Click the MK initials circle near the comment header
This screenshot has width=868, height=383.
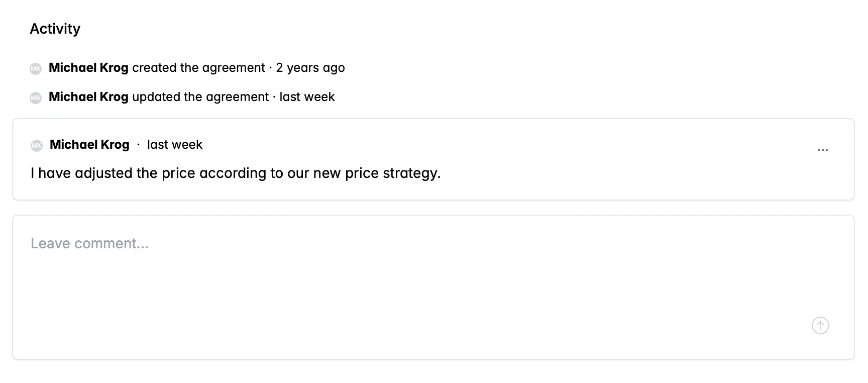pyautogui.click(x=36, y=145)
